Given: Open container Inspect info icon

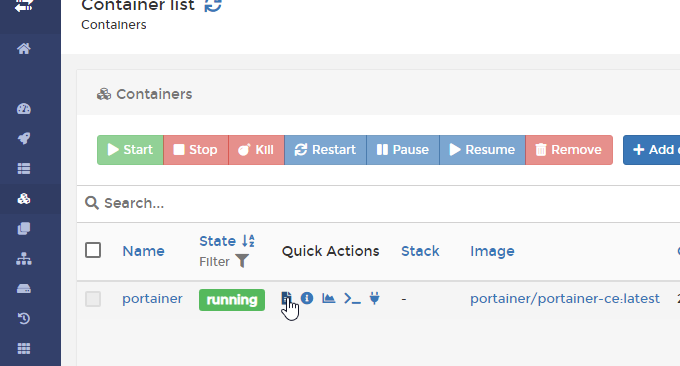Looking at the screenshot, I should click(x=307, y=298).
